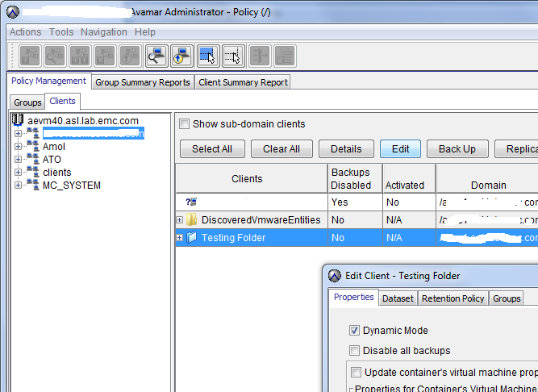Click the domain icon next to clients
Viewport: 538px width, 392px height.
tap(33, 172)
